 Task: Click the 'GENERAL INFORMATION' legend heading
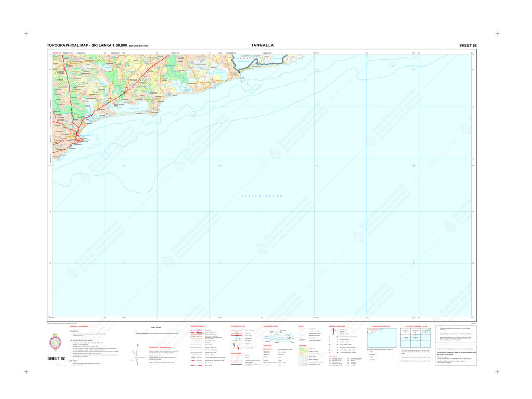coord(79,326)
